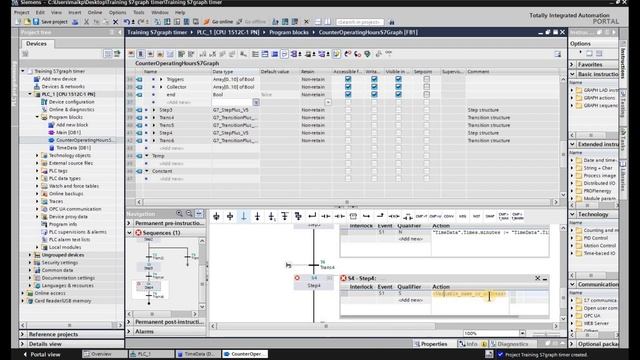The image size is (640, 360).
Task: Select the highlighted insert transition icon
Action: coord(244,216)
